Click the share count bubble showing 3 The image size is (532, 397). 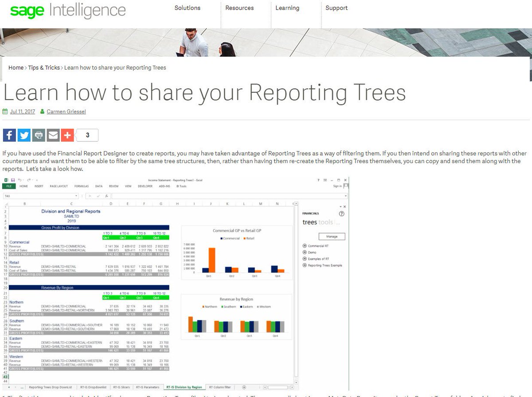pyautogui.click(x=87, y=135)
